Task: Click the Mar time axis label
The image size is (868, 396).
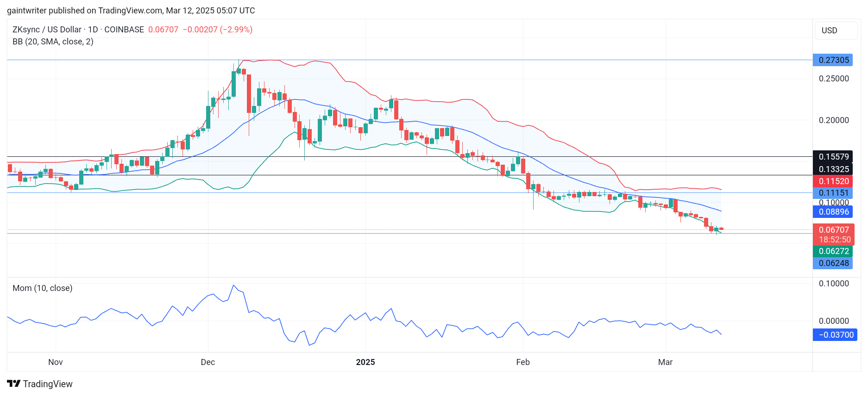Action: click(x=665, y=362)
